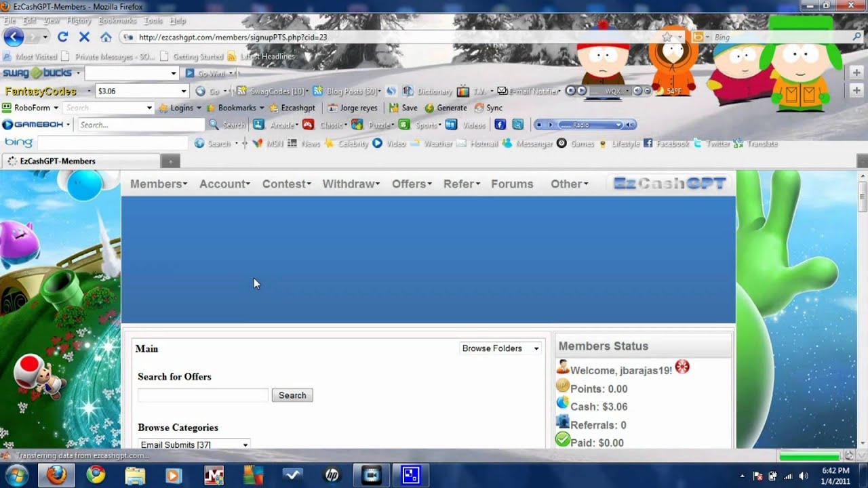
Task: Open the Forums link
Action: (x=512, y=184)
